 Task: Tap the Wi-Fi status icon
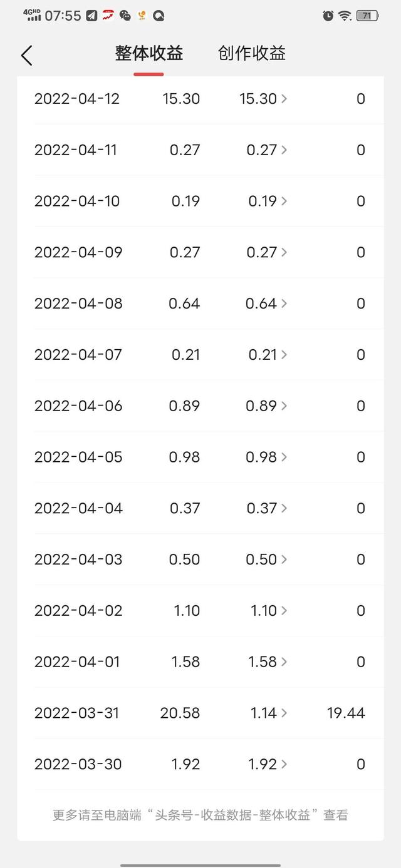click(345, 16)
